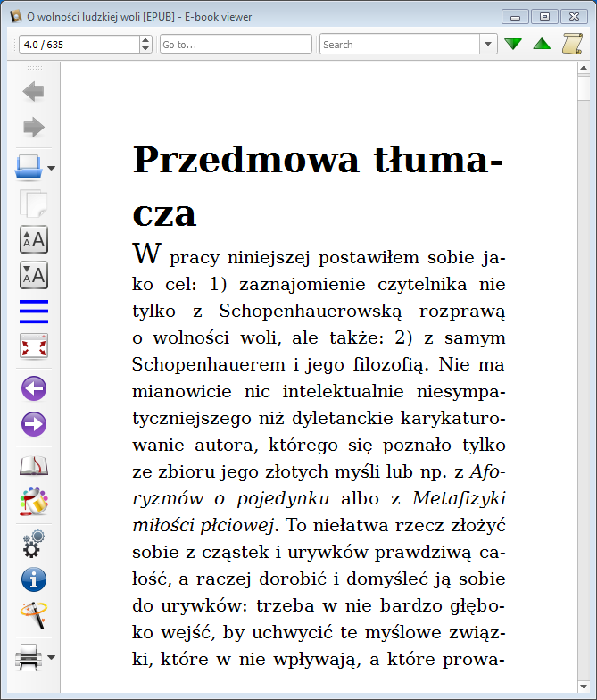
Task: Show book metadata info icon
Action: point(34,579)
